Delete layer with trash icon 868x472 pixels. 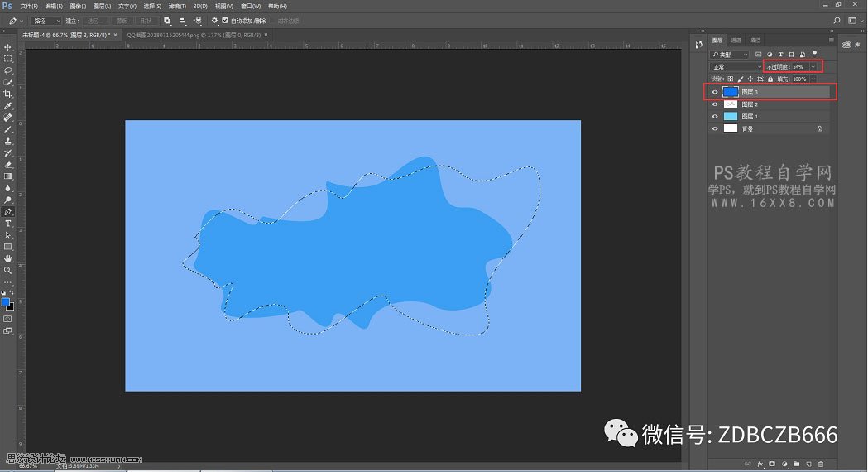pyautogui.click(x=821, y=465)
